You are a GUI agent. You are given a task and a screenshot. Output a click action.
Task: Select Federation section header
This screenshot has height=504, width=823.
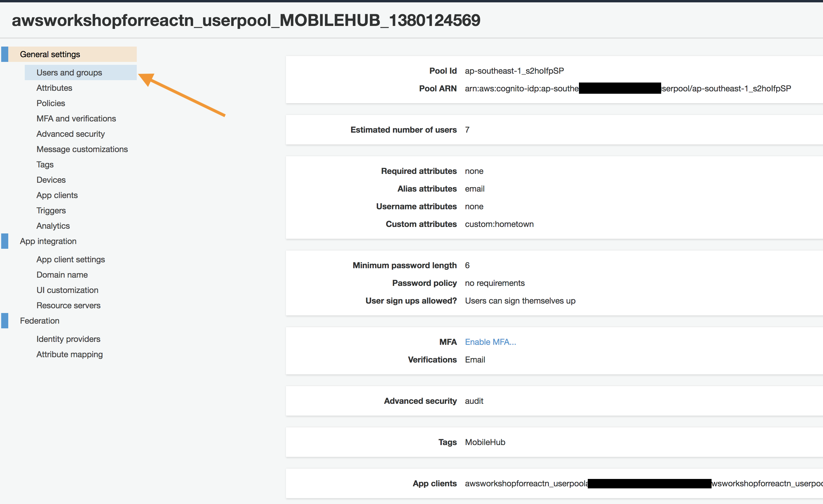(x=40, y=321)
